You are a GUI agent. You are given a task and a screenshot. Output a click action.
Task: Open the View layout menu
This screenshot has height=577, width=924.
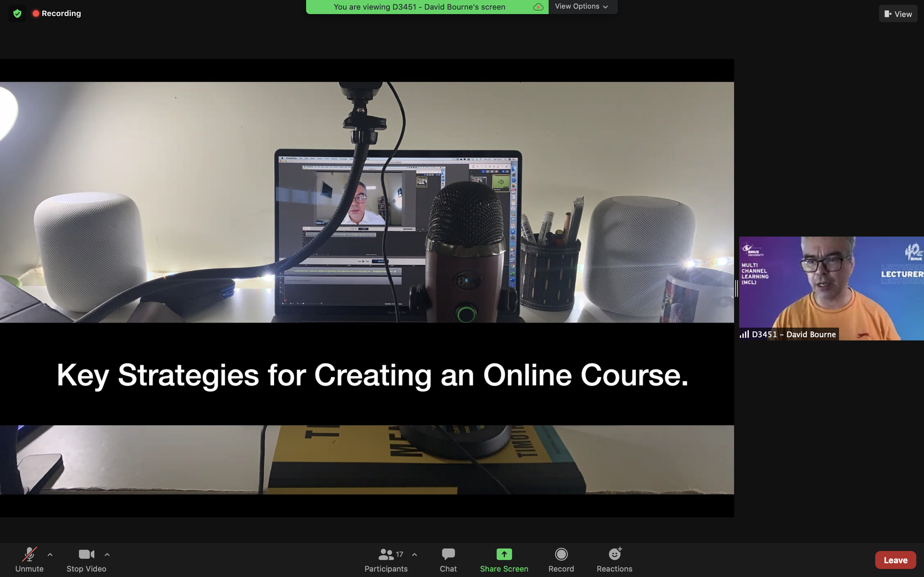[898, 14]
